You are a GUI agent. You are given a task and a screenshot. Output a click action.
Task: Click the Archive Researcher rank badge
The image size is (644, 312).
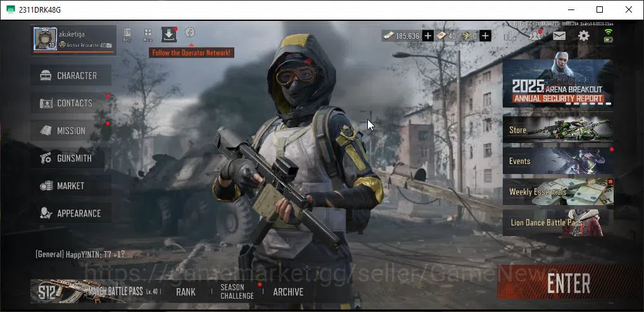63,45
